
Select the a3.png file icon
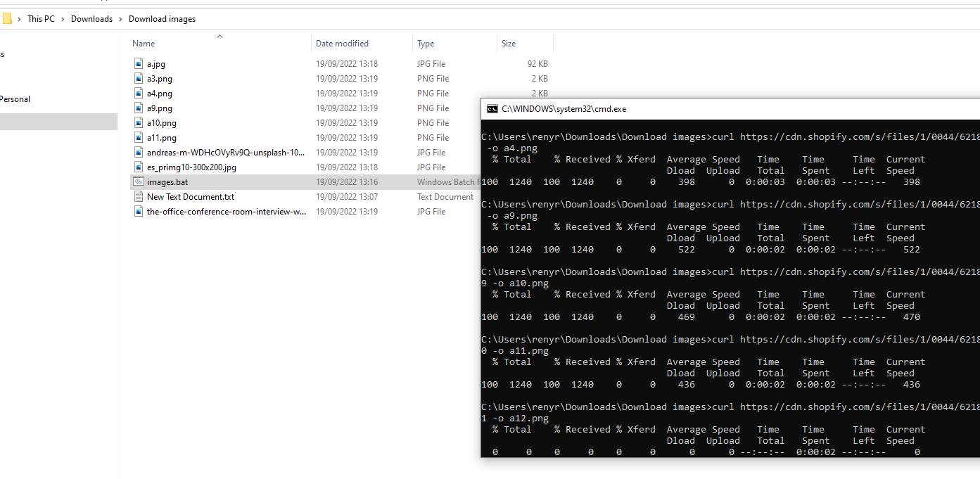(139, 79)
